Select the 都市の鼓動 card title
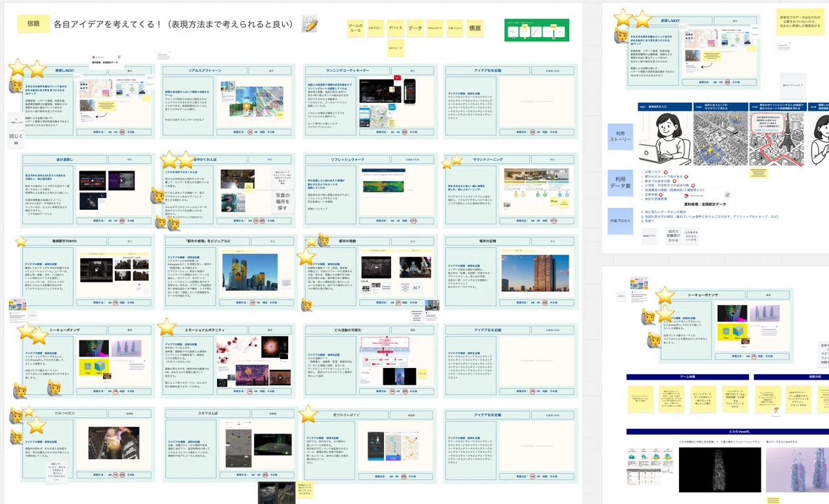The image size is (829, 504). [x=347, y=242]
